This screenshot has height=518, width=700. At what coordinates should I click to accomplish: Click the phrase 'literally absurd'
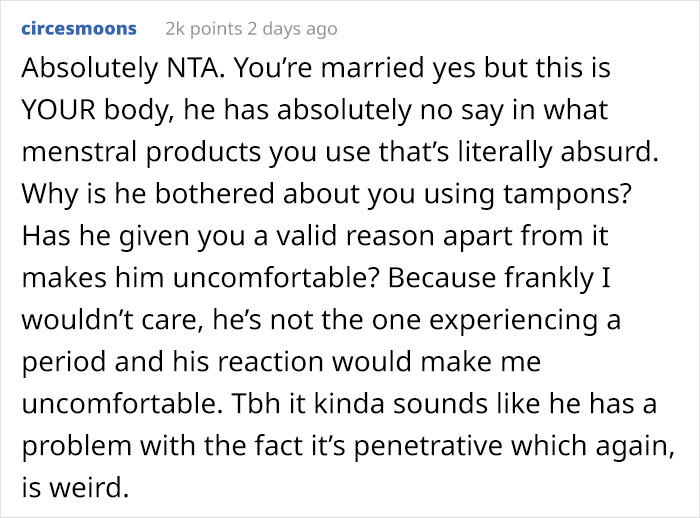(x=558, y=153)
